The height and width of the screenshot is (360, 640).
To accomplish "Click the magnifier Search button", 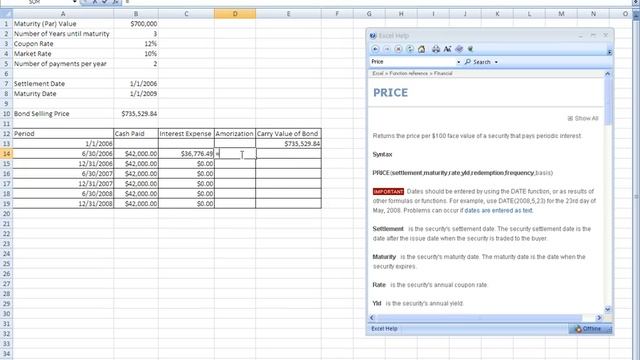I will tap(478, 62).
